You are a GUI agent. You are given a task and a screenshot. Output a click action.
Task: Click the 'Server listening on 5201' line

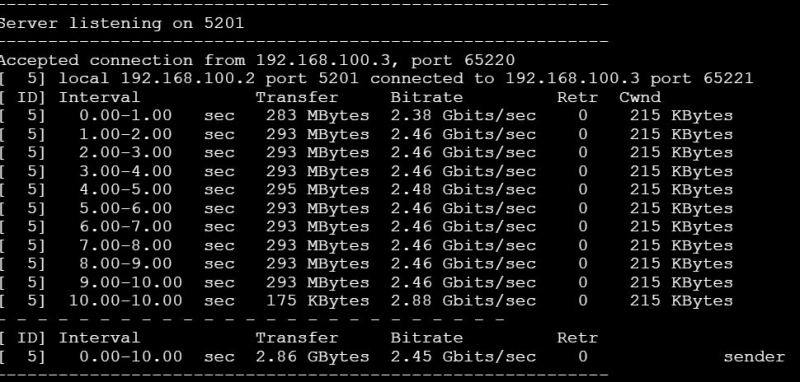(x=121, y=23)
